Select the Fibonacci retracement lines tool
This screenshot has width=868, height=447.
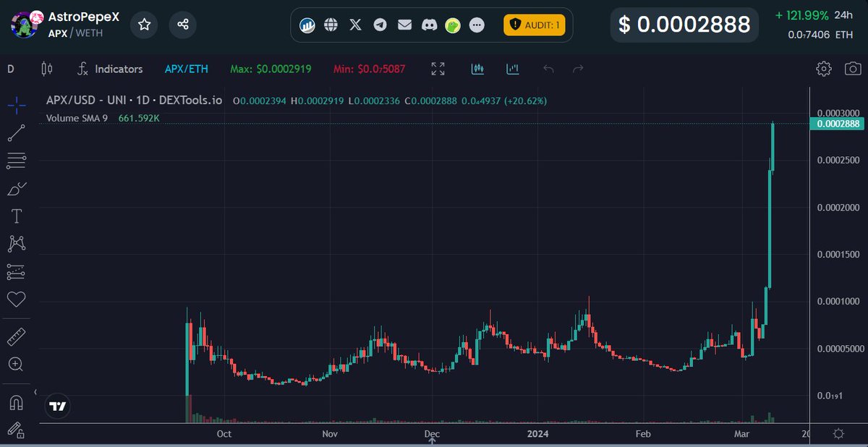pos(17,161)
